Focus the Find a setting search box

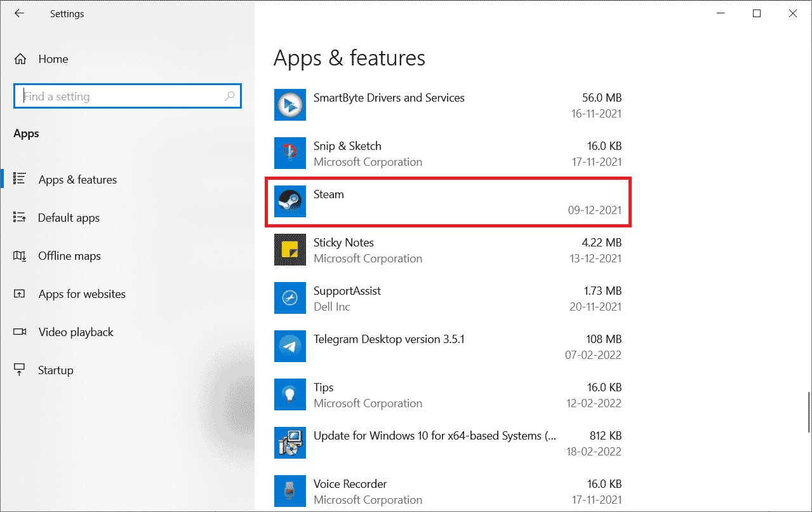pyautogui.click(x=127, y=97)
